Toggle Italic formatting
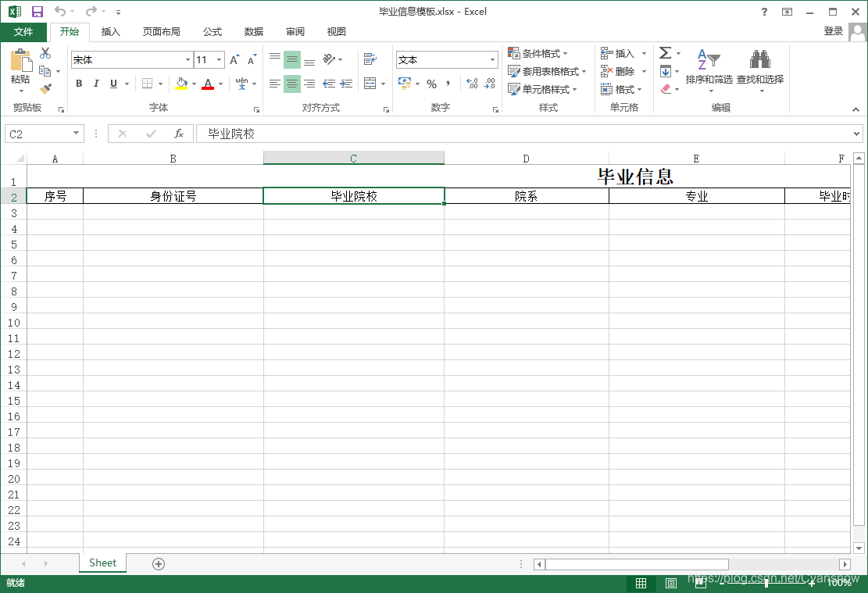 click(x=96, y=84)
